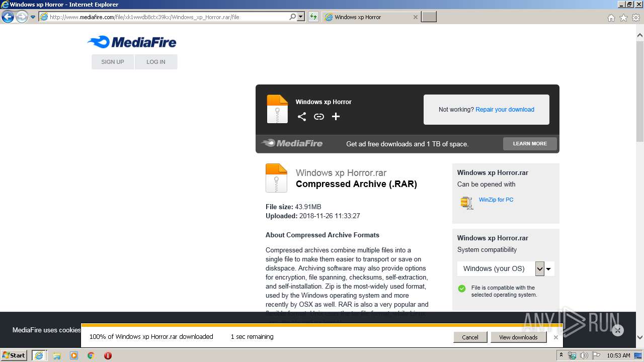This screenshot has width=644, height=362.
Task: Click the Internet Explorer taskbar icon
Action: pos(39,355)
